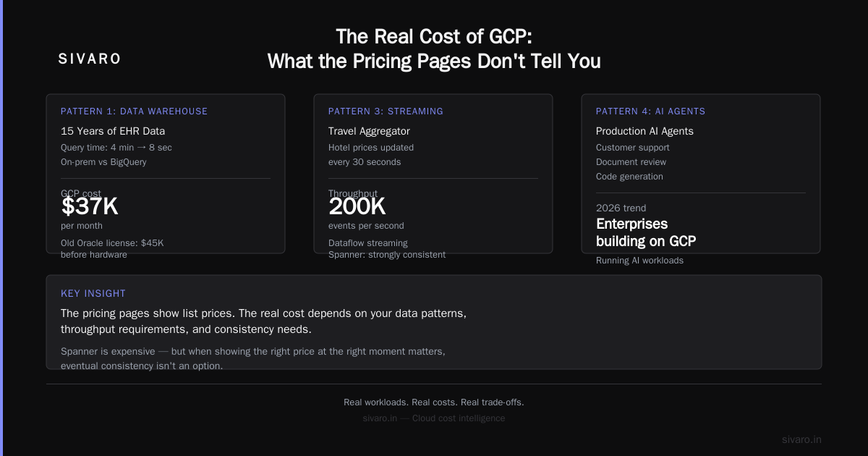Click the subtitle 'What the Pricing Pages Don't Tell You'
868x456 pixels.
pyautogui.click(x=434, y=62)
